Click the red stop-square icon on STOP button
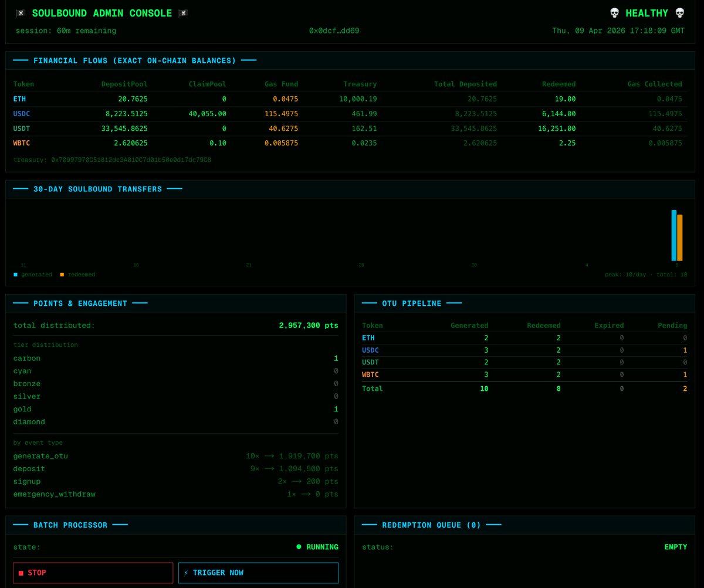The image size is (704, 588). point(21,572)
